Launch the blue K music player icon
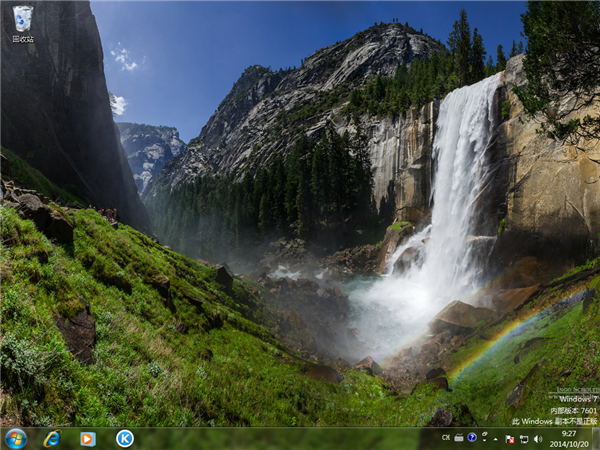 (124, 438)
